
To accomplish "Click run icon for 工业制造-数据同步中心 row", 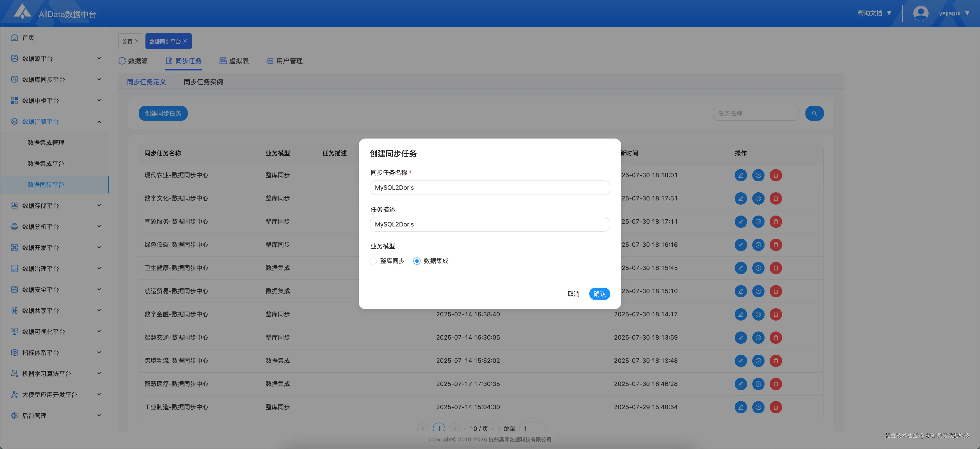I will pos(758,407).
